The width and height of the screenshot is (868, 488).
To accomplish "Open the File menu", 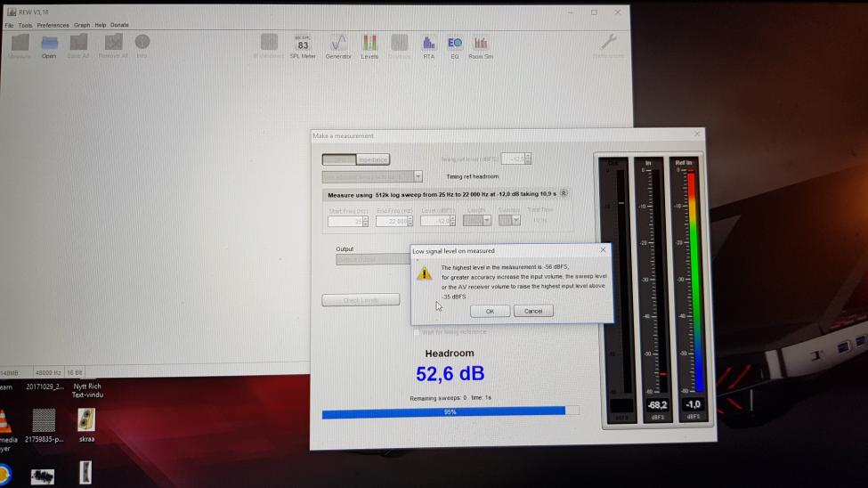I will [10, 25].
